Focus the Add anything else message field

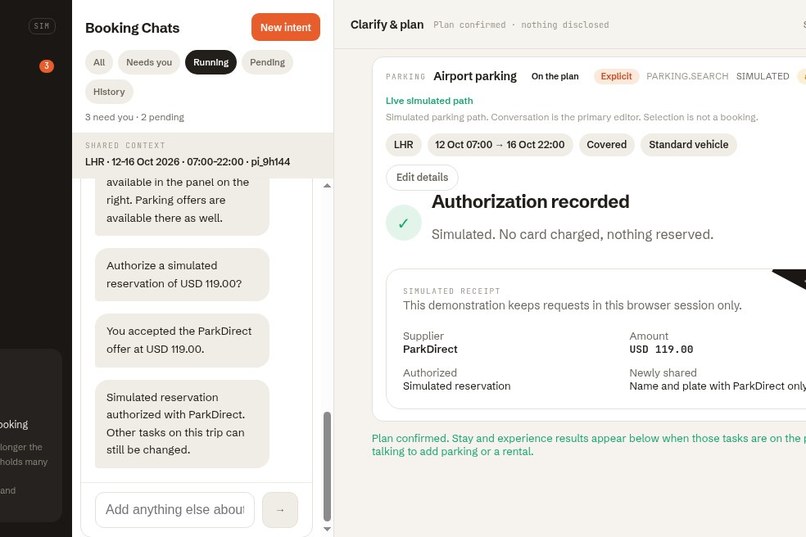pos(175,510)
